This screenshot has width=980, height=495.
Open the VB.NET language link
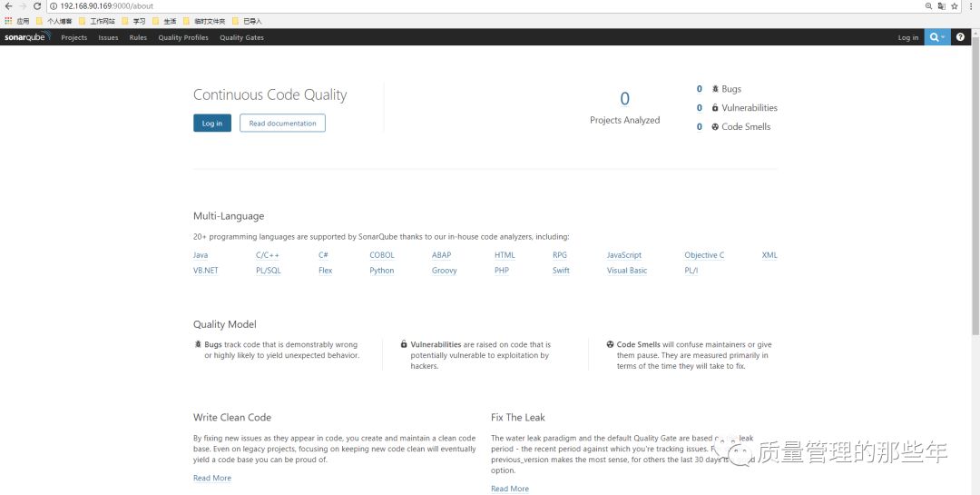pyautogui.click(x=206, y=271)
